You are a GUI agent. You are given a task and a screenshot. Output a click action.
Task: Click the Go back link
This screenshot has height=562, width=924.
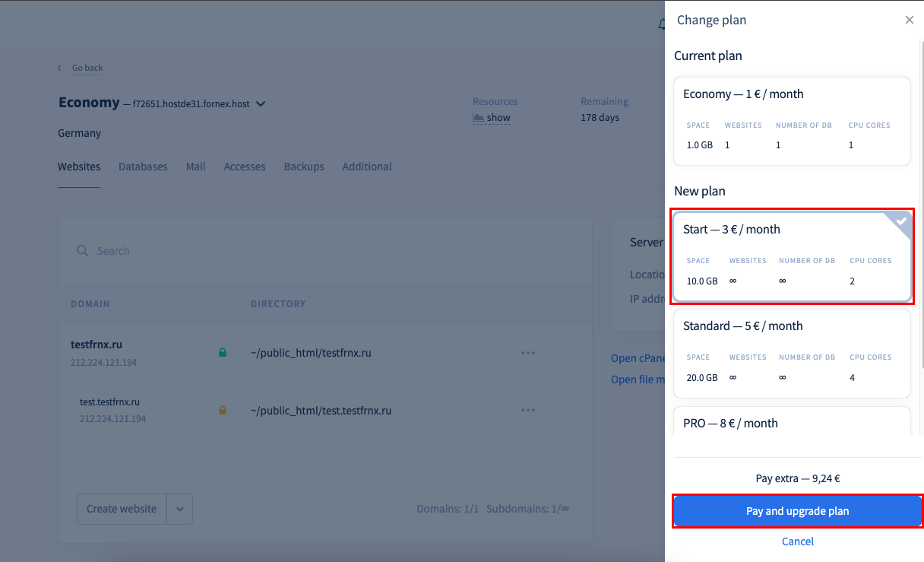click(x=87, y=68)
